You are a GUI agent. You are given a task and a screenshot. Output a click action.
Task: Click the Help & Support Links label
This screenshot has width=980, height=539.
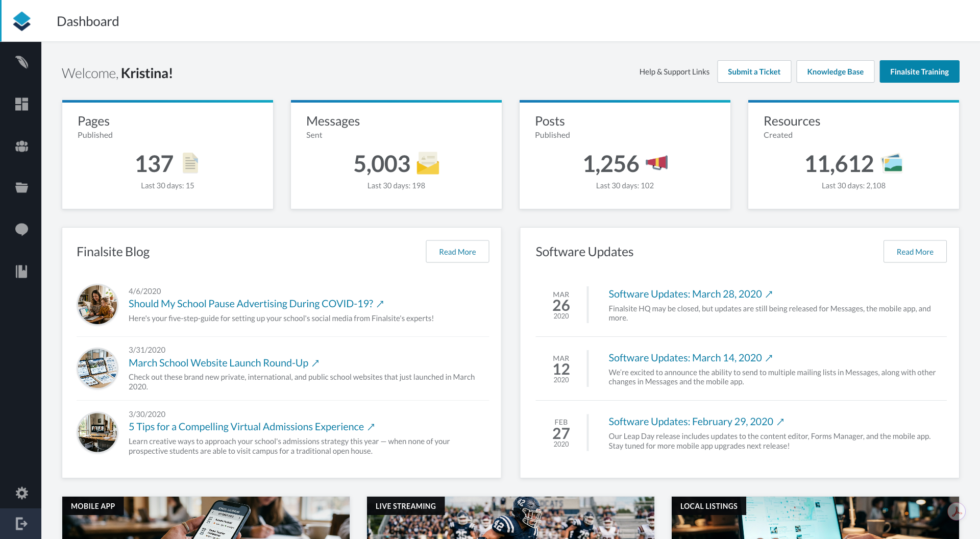674,72
